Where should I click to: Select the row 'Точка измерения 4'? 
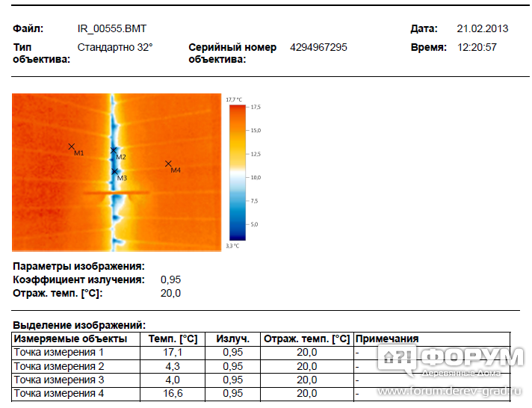(261, 394)
